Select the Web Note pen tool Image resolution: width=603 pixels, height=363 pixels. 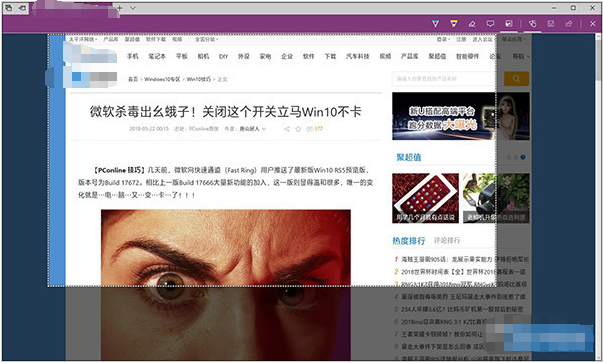point(435,24)
